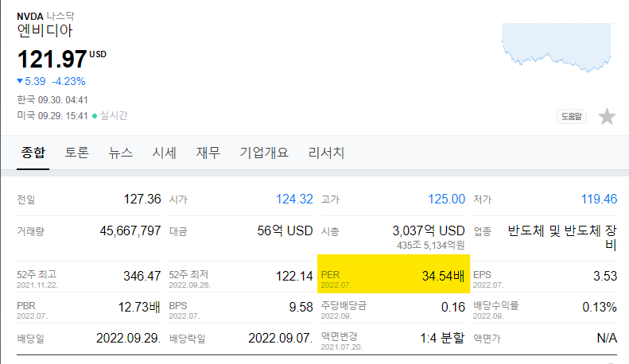Add NVDA to favorites with star icon
Image resolution: width=629 pixels, height=364 pixels.
coord(607,117)
